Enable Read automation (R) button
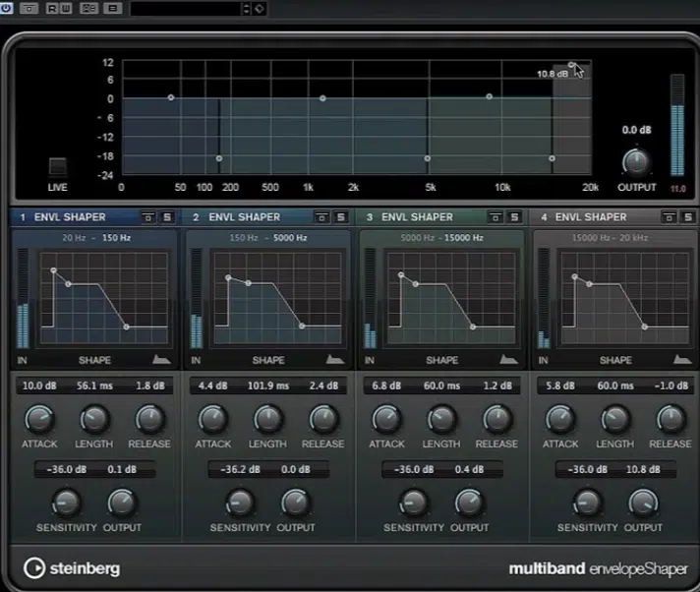 [52, 8]
